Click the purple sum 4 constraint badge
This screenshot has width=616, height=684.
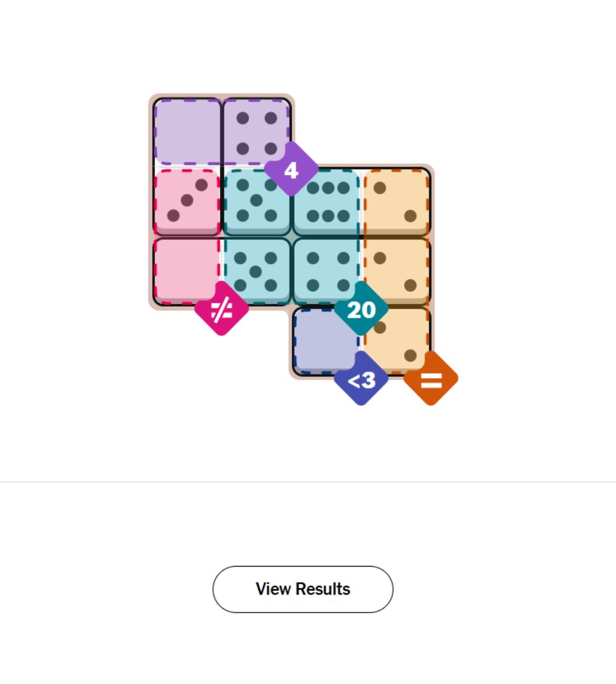coord(291,170)
